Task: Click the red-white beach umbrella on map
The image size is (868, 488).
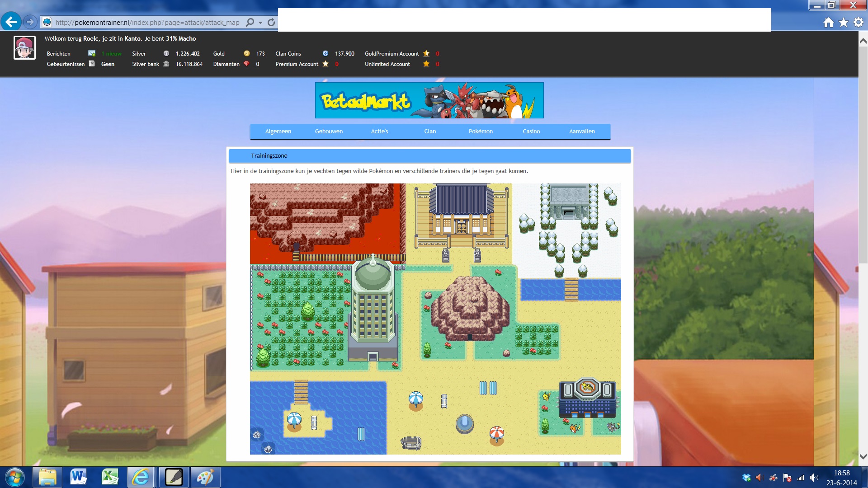Action: pos(496,435)
